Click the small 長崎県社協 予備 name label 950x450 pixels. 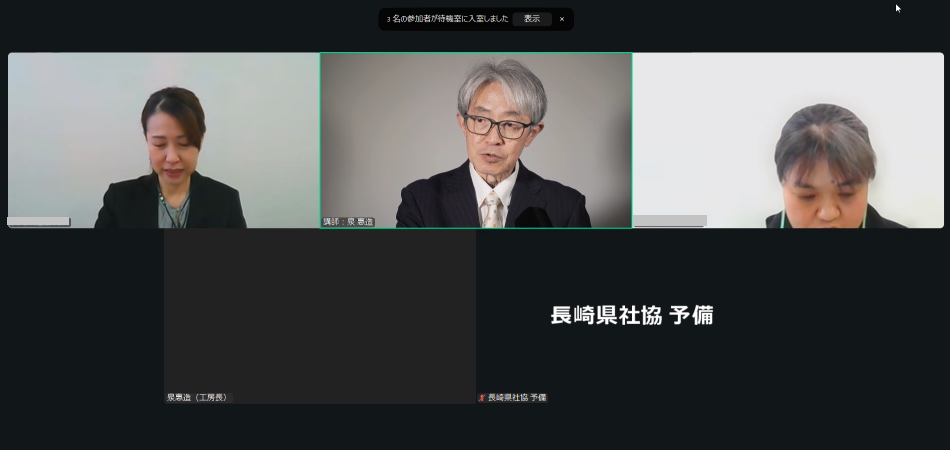pyautogui.click(x=517, y=398)
